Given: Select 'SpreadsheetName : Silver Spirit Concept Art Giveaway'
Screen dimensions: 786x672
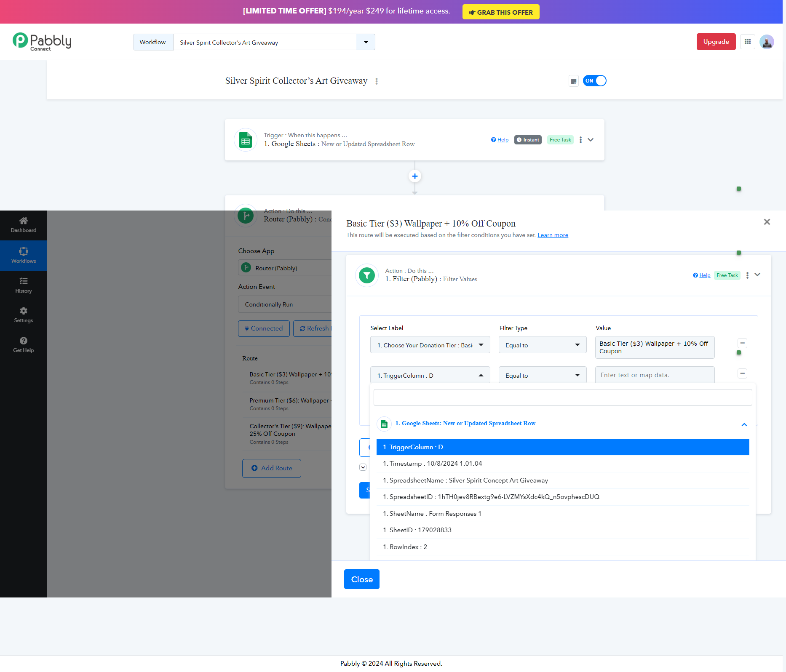Looking at the screenshot, I should (x=563, y=480).
